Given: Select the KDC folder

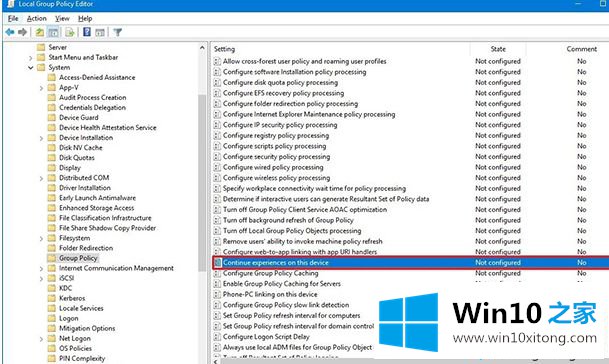Looking at the screenshot, I should pyautogui.click(x=65, y=288).
